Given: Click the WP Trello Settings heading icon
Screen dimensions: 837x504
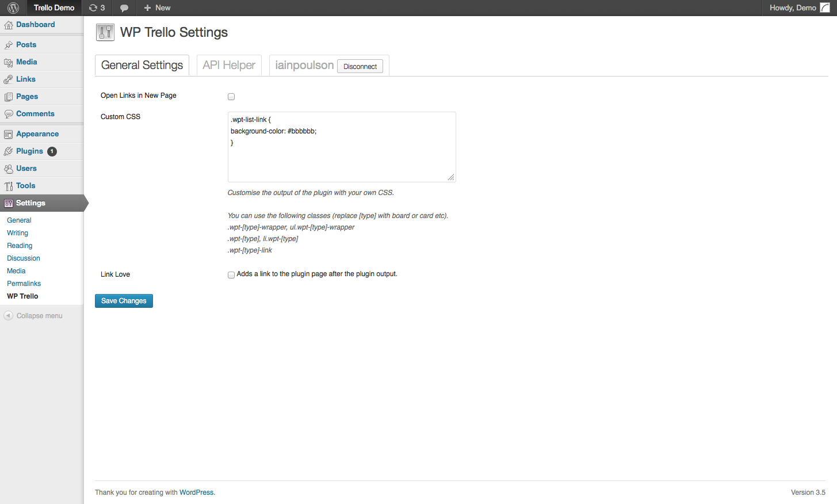Looking at the screenshot, I should tap(105, 32).
